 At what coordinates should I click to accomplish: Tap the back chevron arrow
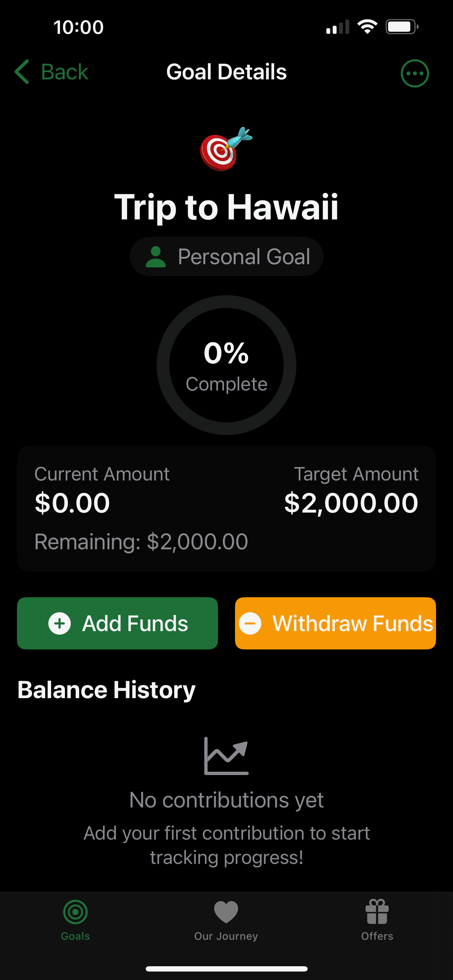22,72
